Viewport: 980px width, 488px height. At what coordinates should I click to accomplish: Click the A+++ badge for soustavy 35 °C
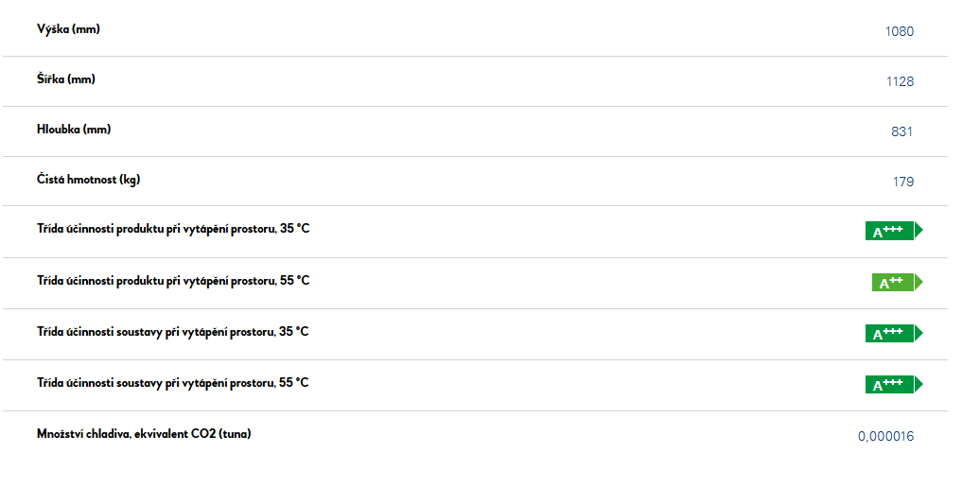(894, 334)
